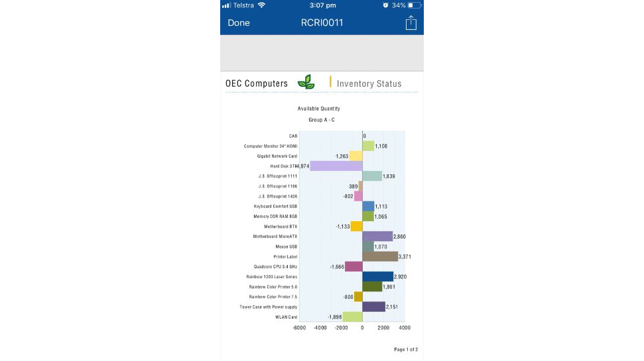This screenshot has width=644, height=361.
Task: Click the 1,839 value label
Action: (389, 176)
